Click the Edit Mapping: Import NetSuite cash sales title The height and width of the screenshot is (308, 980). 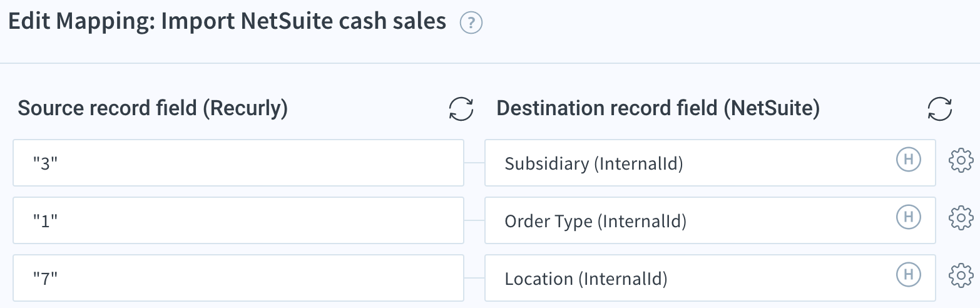click(227, 23)
